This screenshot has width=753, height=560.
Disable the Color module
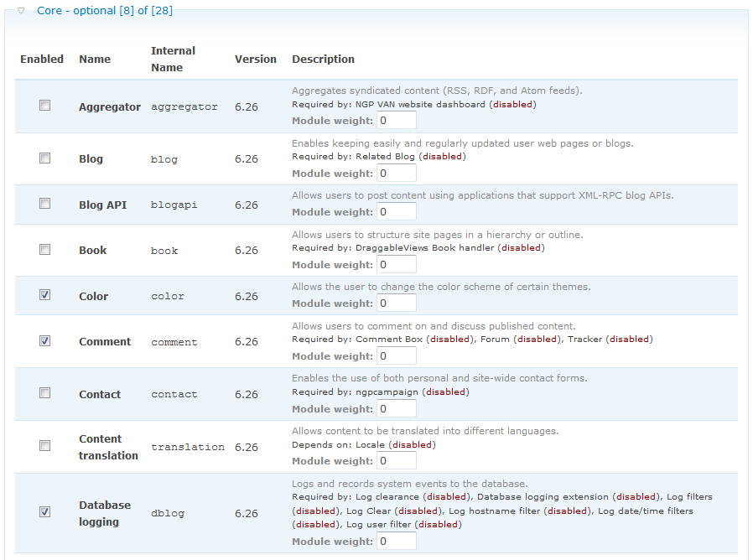44,293
